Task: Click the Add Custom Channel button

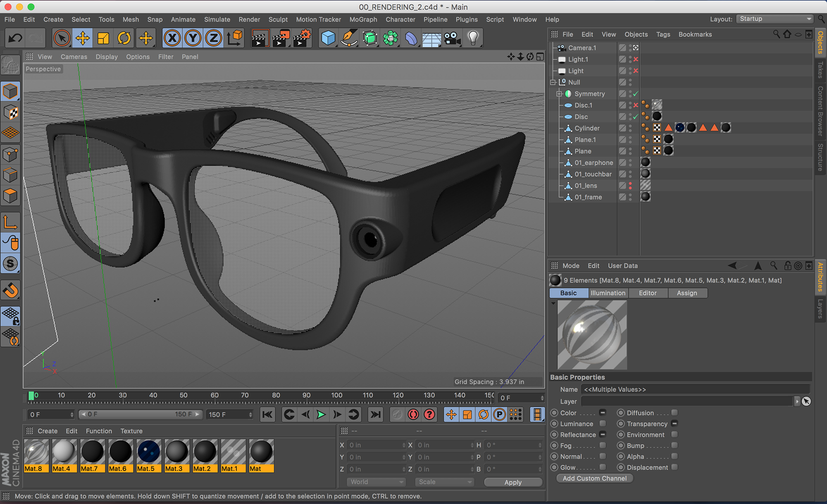Action: [x=594, y=478]
